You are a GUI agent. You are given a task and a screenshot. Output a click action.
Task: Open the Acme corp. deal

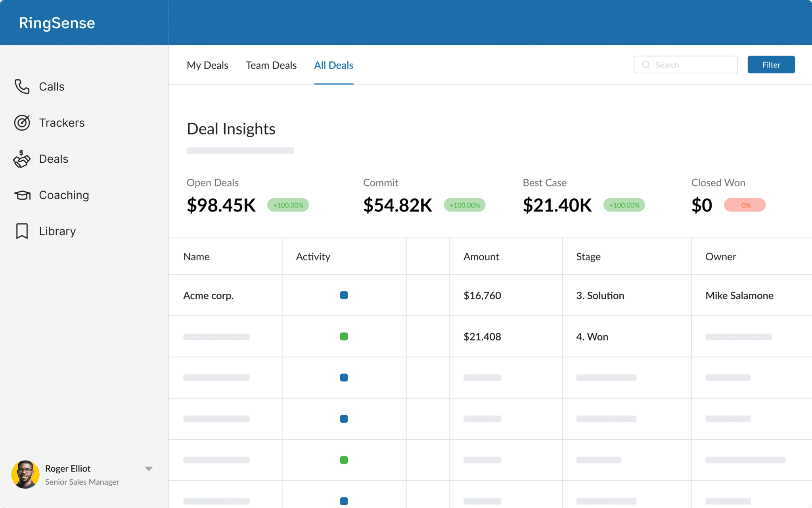coord(209,296)
